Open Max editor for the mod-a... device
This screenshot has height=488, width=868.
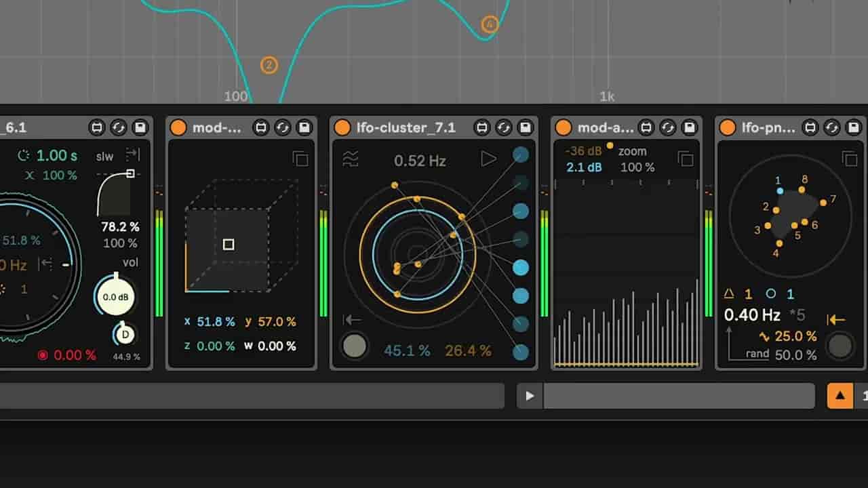(646, 127)
